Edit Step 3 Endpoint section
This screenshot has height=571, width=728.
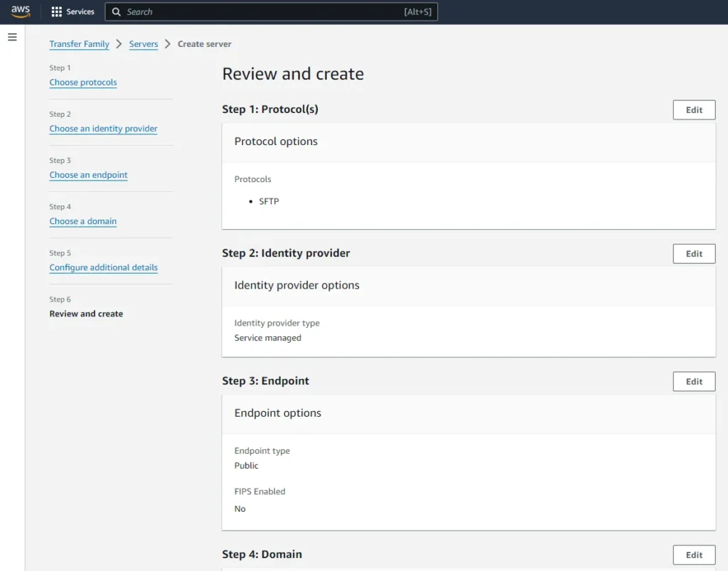tap(693, 382)
